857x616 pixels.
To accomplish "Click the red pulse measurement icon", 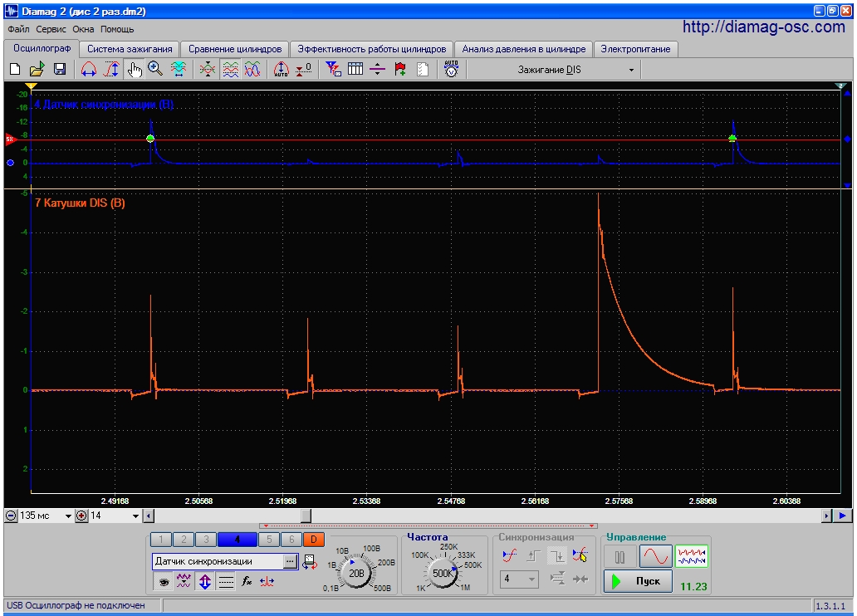I will [x=267, y=582].
